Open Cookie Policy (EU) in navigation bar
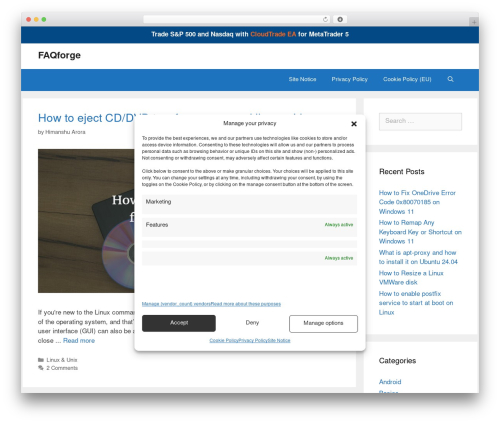This screenshot has height=423, width=500. click(407, 79)
